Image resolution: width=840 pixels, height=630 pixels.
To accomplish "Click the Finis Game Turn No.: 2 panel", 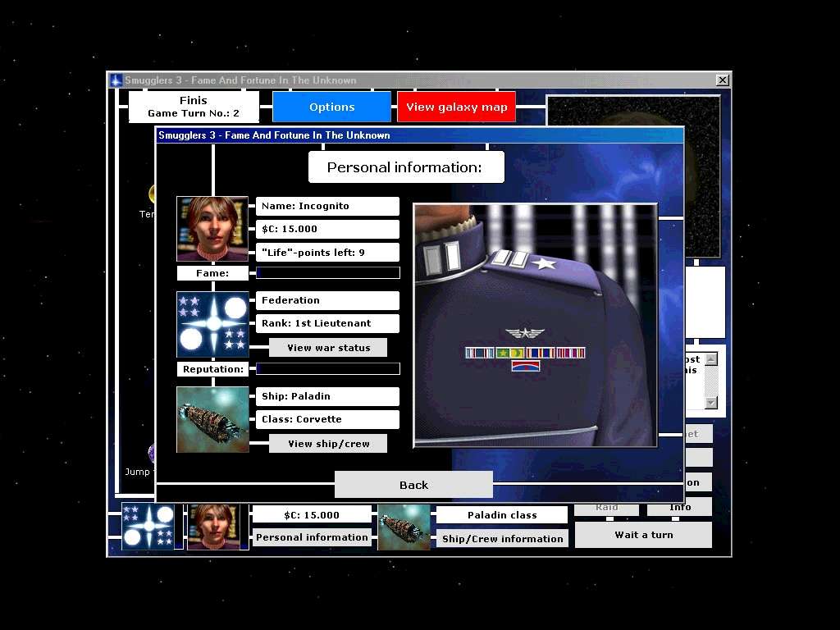I will point(194,107).
